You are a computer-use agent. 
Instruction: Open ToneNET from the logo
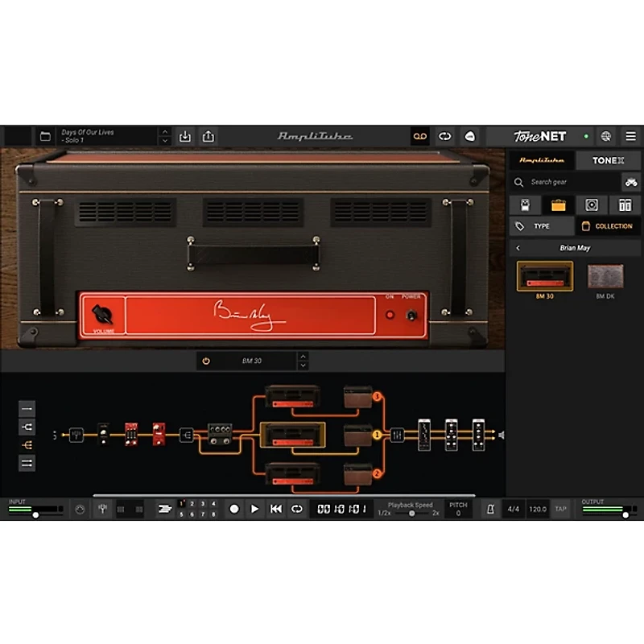coord(539,136)
